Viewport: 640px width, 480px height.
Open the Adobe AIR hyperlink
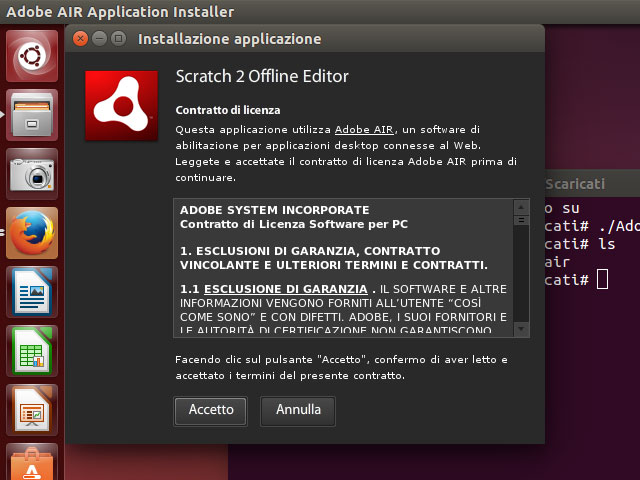364,130
